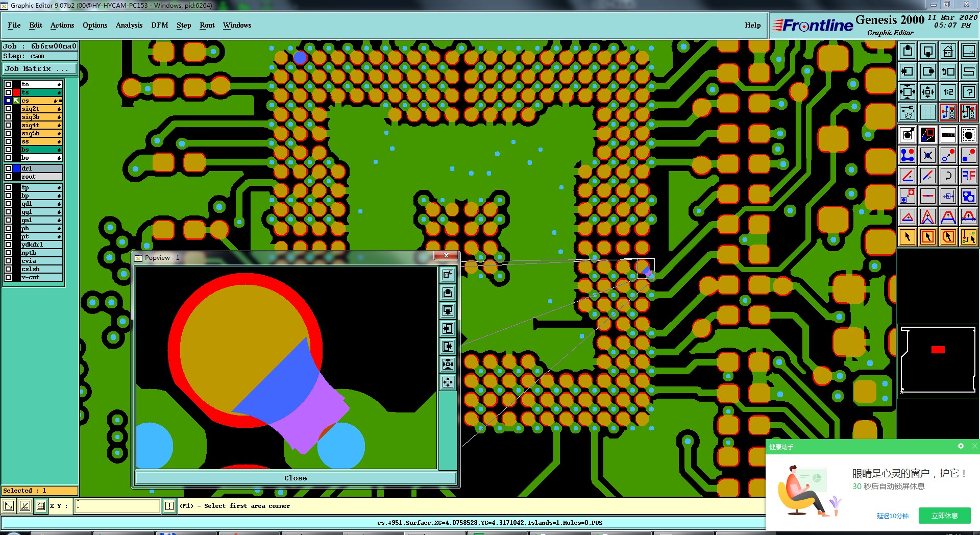Open the Edit menu
This screenshot has height=535, width=980.
[x=36, y=25]
